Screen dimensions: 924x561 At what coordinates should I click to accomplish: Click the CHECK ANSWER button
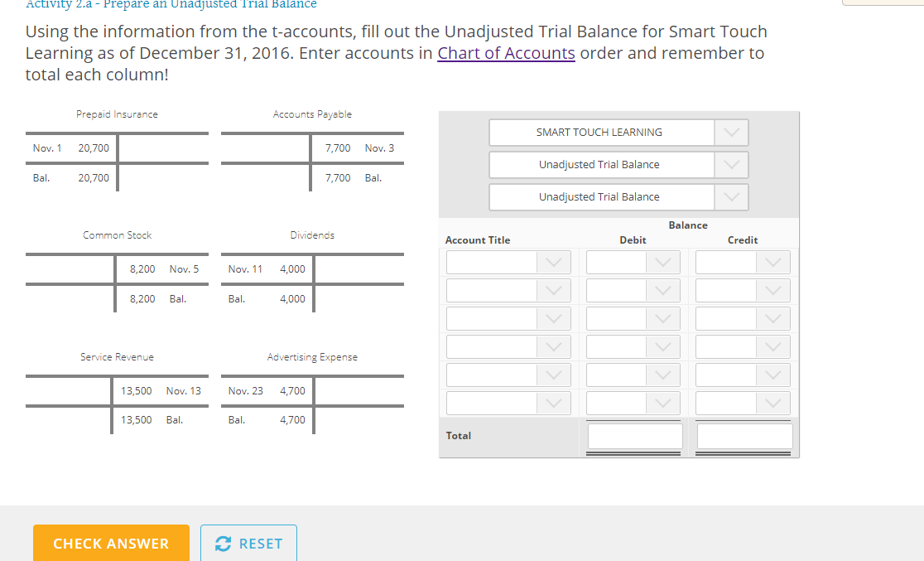click(112, 544)
